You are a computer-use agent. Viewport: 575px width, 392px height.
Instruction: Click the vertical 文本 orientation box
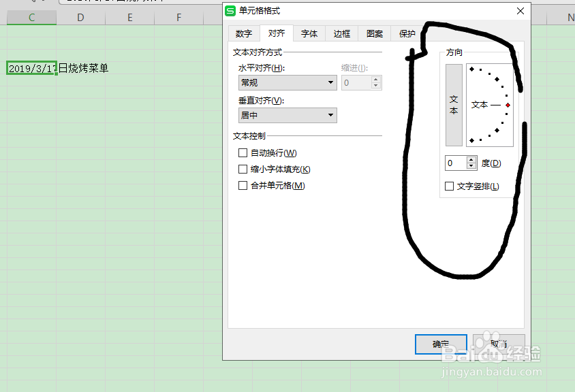tap(454, 105)
